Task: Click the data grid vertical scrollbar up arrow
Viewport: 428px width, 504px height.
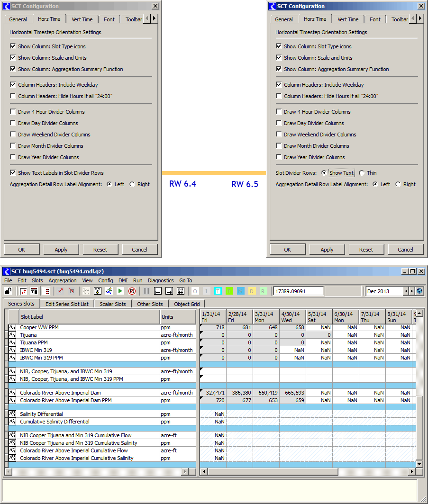Action: [x=419, y=313]
